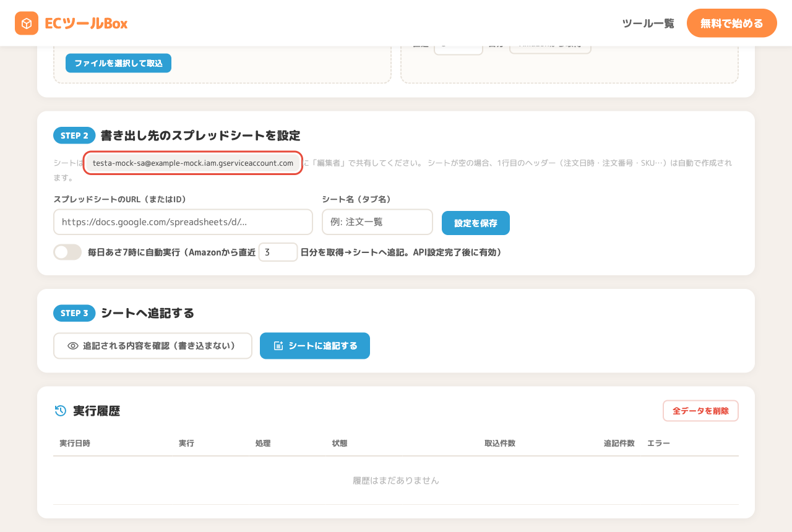Viewport: 792px width, 532px height.
Task: Click the 取込件数 column header
Action: (x=500, y=444)
